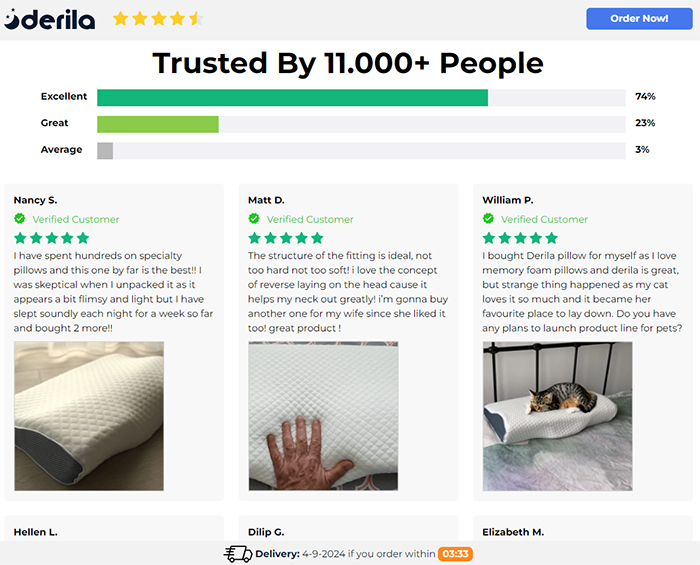Click the Verified Customer label under Matt D.
The image size is (700, 565).
[310, 219]
